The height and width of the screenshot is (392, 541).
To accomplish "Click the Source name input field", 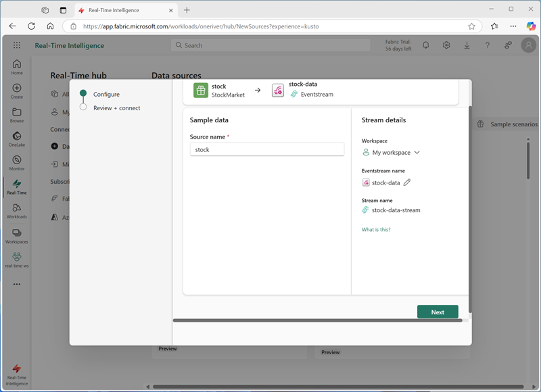I will [267, 149].
